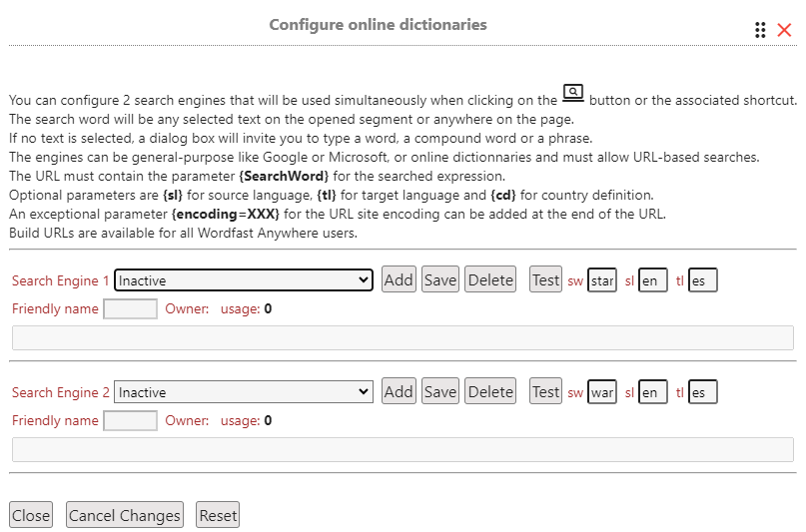Delete Search Engine 2 entry
The width and height of the screenshot is (806, 532).
490,392
